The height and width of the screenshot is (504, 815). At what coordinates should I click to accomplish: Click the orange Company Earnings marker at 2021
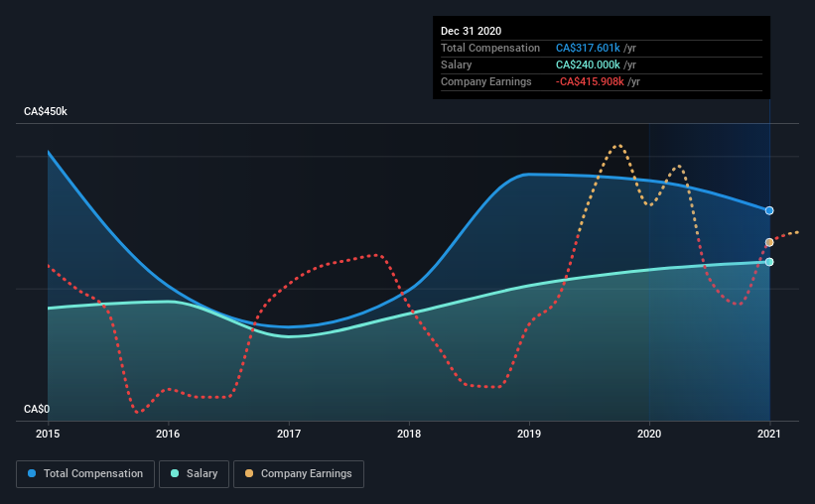coord(769,243)
